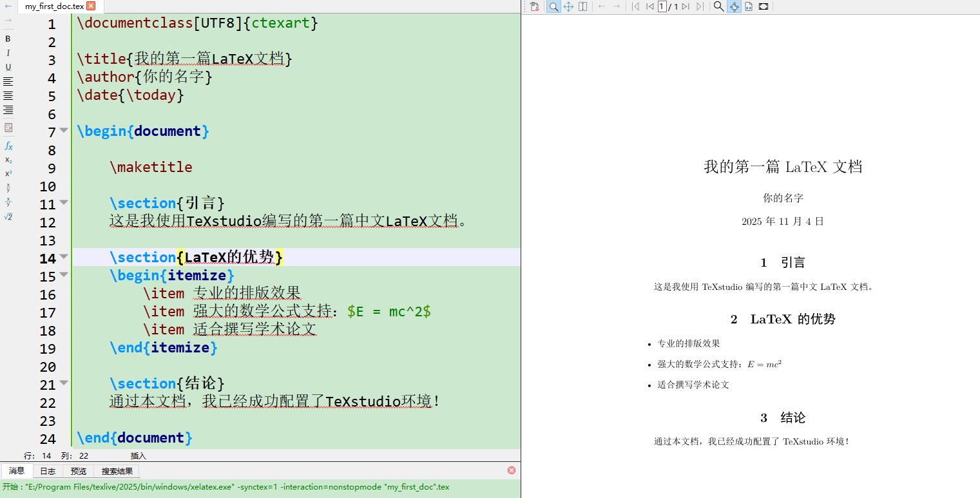Select the scroll/move tool in PDF toolbar
This screenshot has width=980, height=498.
[568, 6]
